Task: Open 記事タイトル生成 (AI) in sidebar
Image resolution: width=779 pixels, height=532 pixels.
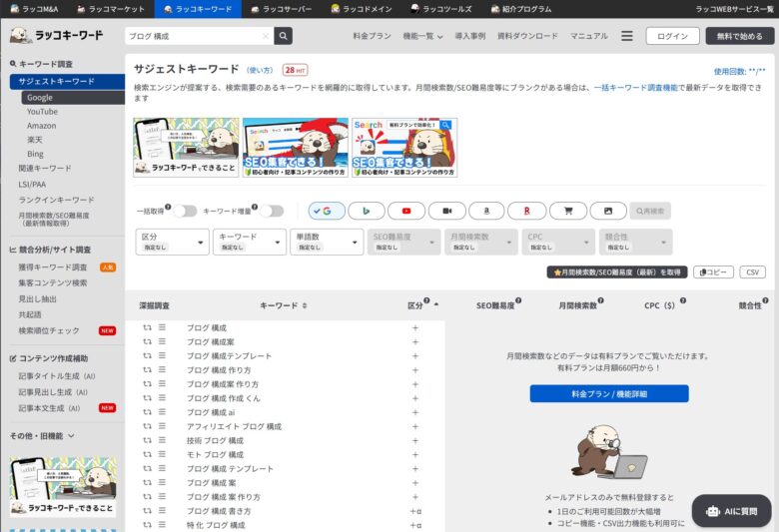Action: point(57,376)
